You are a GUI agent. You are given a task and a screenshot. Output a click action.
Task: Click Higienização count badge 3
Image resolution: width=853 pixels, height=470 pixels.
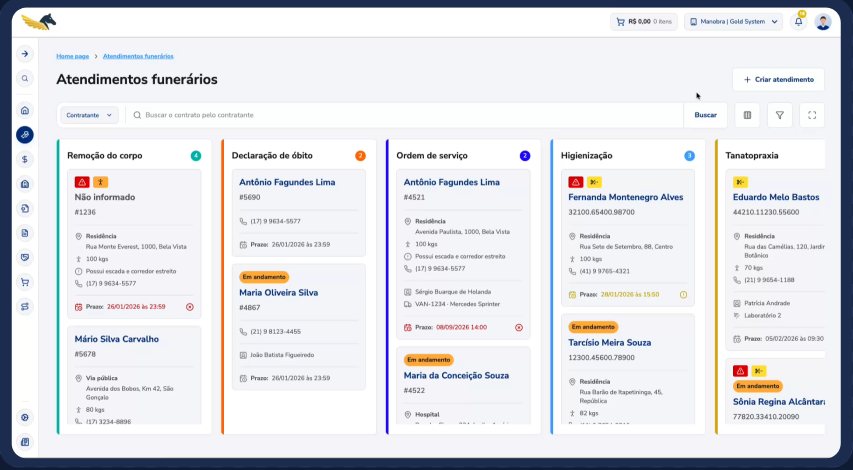pos(689,156)
